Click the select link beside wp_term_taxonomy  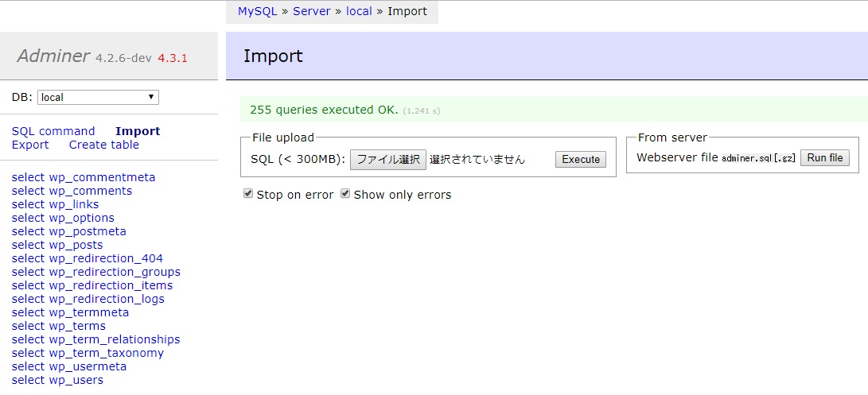[x=28, y=353]
